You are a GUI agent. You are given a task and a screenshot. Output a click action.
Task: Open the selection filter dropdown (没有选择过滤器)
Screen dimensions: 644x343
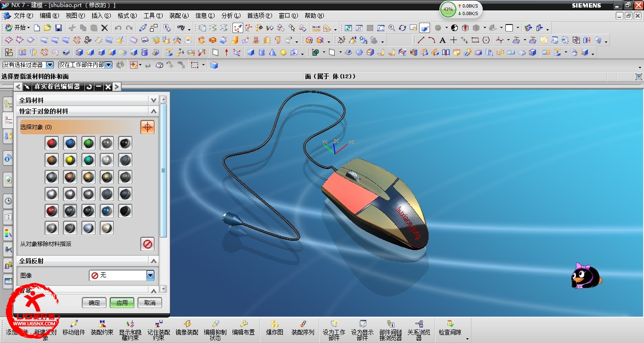(x=50, y=65)
